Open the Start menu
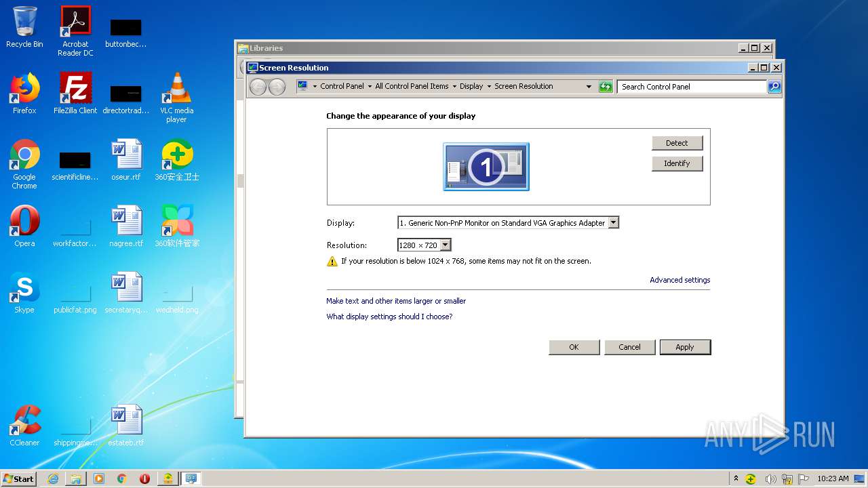 (x=19, y=479)
